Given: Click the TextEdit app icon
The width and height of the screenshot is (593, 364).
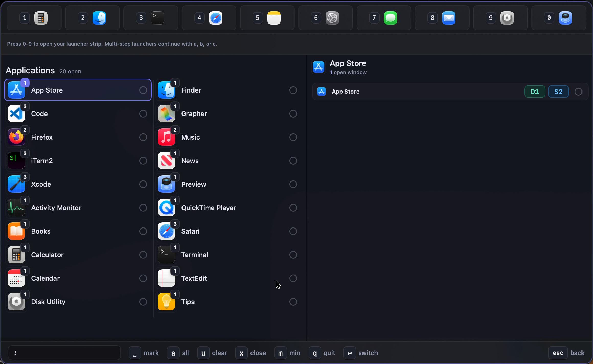Looking at the screenshot, I should [166, 278].
